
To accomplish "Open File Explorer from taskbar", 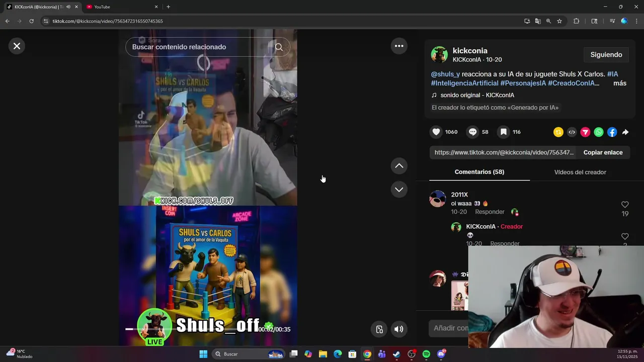I will (323, 354).
